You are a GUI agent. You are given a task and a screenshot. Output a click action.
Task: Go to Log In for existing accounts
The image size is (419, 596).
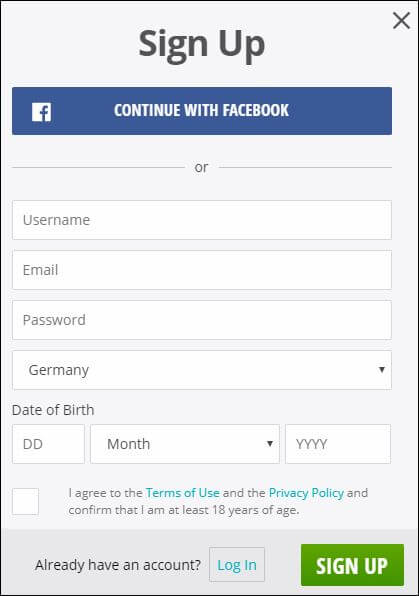pos(237,565)
